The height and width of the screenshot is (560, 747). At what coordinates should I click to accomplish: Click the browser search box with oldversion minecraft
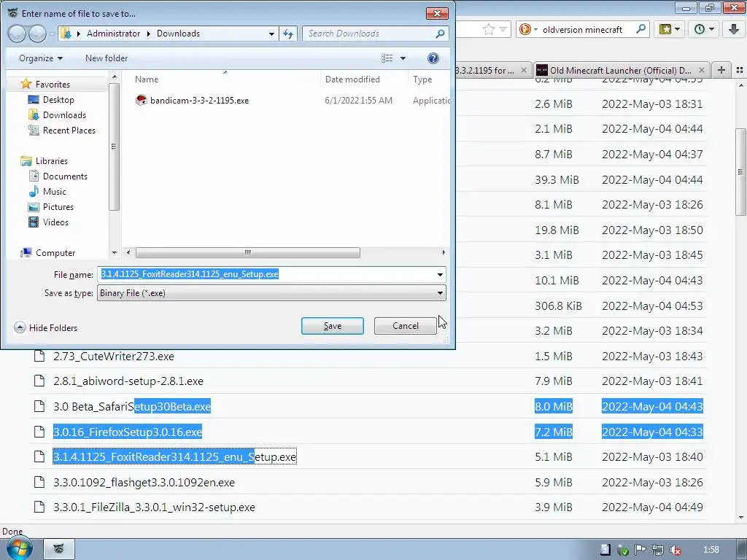582,29
